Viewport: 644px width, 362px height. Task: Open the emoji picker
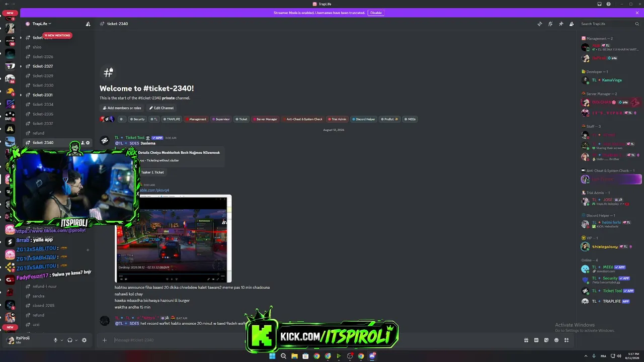pyautogui.click(x=556, y=340)
